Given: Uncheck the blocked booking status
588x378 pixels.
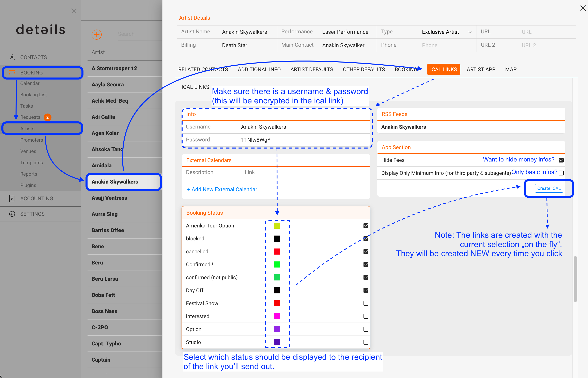Looking at the screenshot, I should point(366,238).
